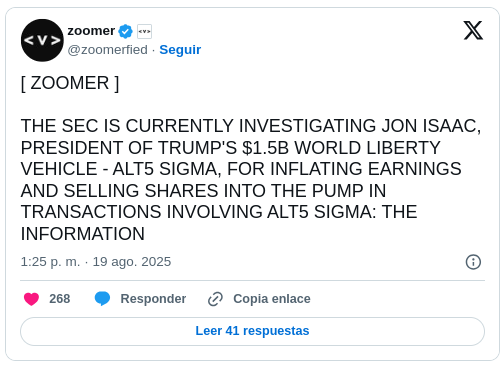Viewport: 504px width, 368px height.
Task: Open the X logo
Action: coord(473,30)
